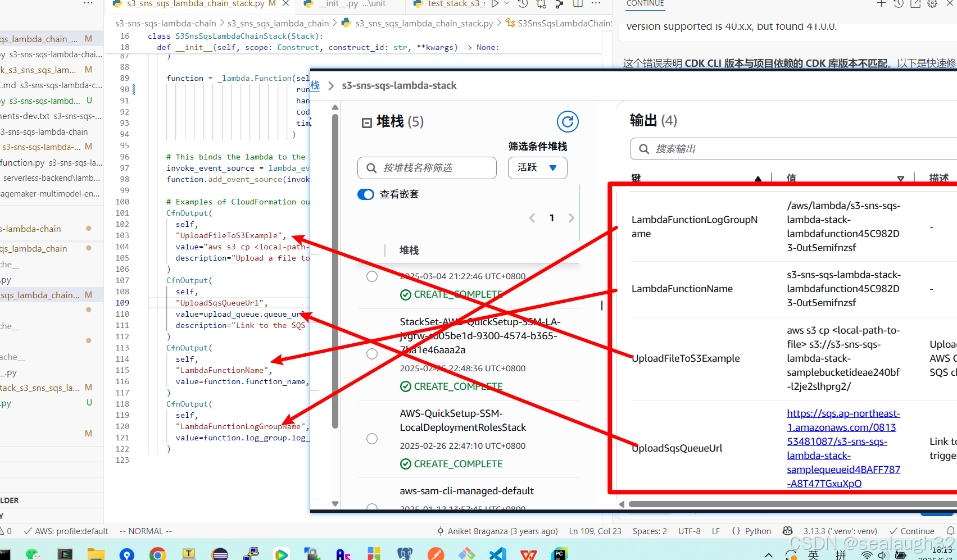The image size is (957, 560).
Task: Toggle the 查看嵌套 switch
Action: point(366,194)
